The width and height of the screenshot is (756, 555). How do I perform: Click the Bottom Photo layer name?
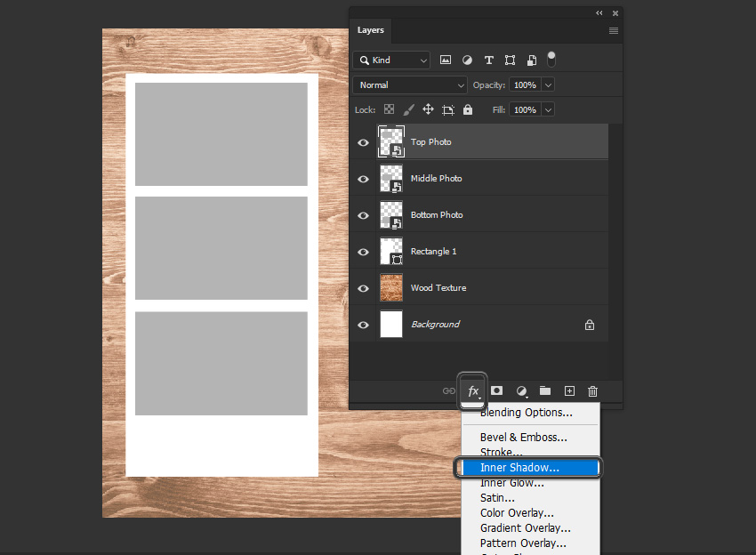point(437,215)
